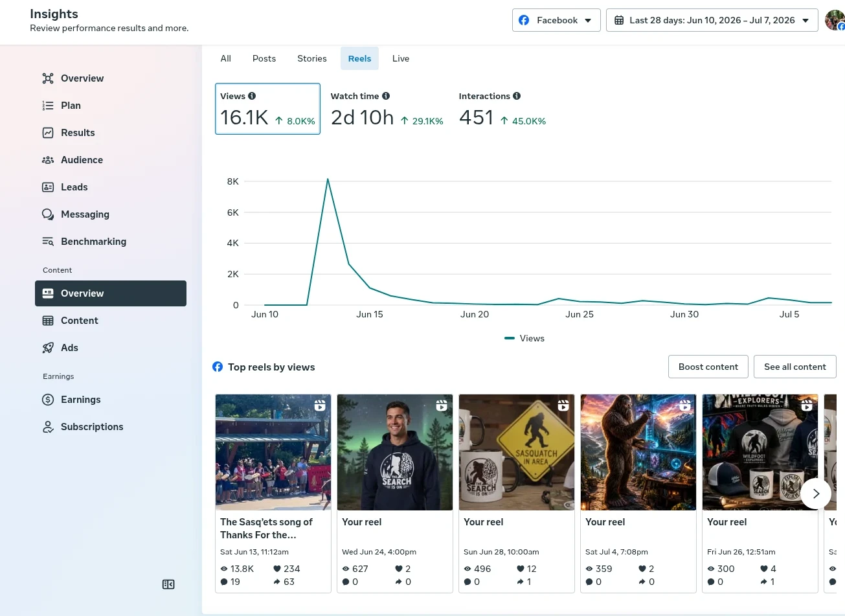The image size is (845, 616).
Task: Toggle the Views legend in chart
Action: tap(524, 338)
